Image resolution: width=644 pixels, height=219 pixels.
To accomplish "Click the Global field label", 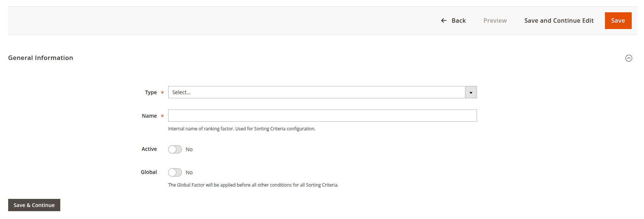I will (x=149, y=172).
